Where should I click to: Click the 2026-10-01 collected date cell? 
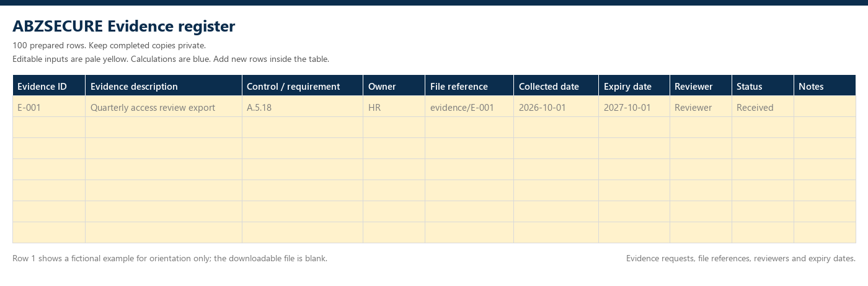pos(556,106)
